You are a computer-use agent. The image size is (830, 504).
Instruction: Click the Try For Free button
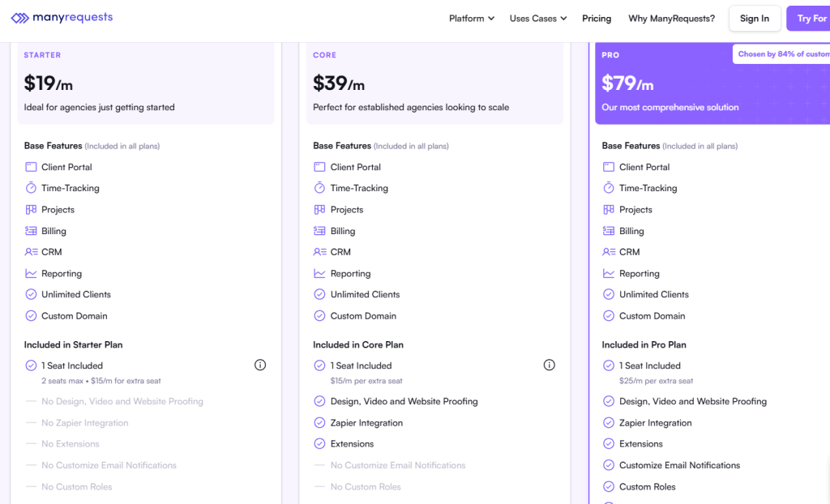click(809, 18)
